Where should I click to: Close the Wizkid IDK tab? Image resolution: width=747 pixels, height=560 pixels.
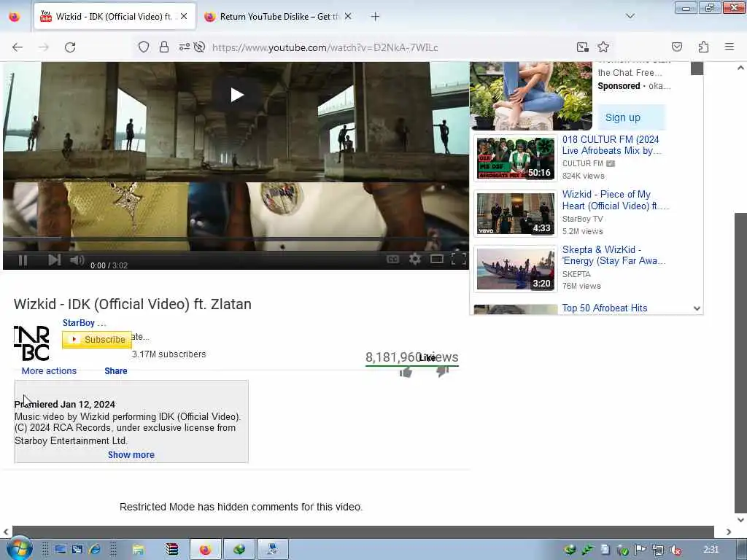click(184, 16)
